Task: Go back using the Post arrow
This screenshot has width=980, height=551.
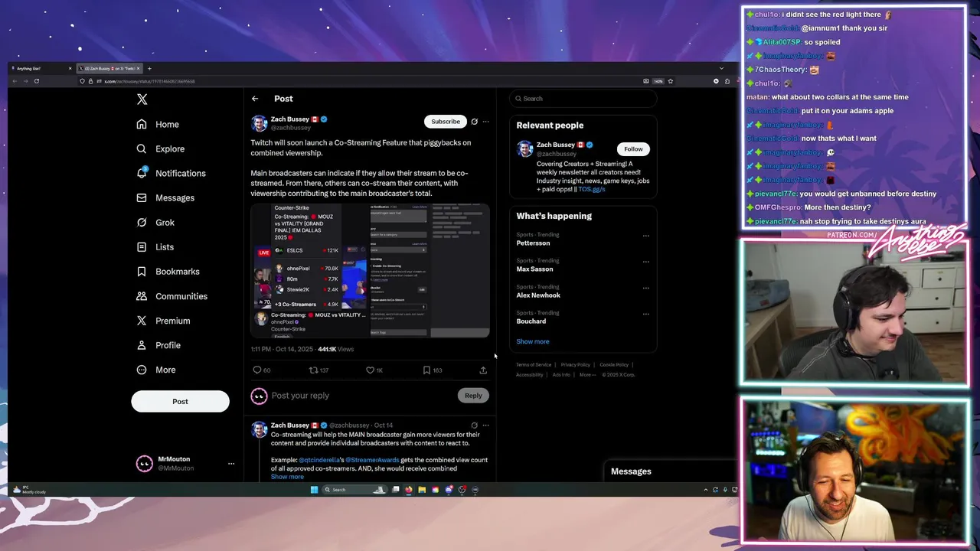Action: tap(255, 99)
